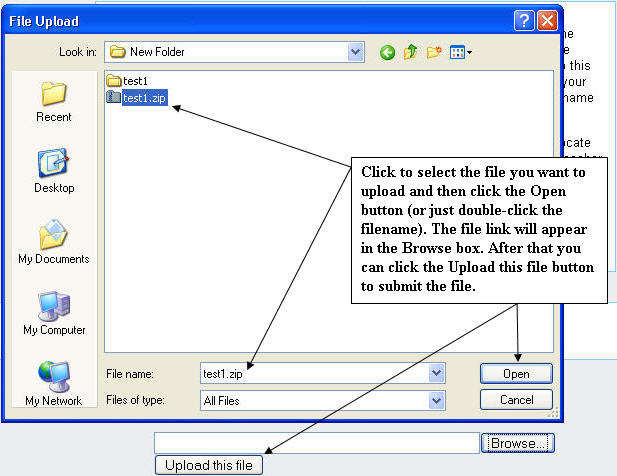Submit with Upload this file button
Screen dimensions: 617x476
209,465
